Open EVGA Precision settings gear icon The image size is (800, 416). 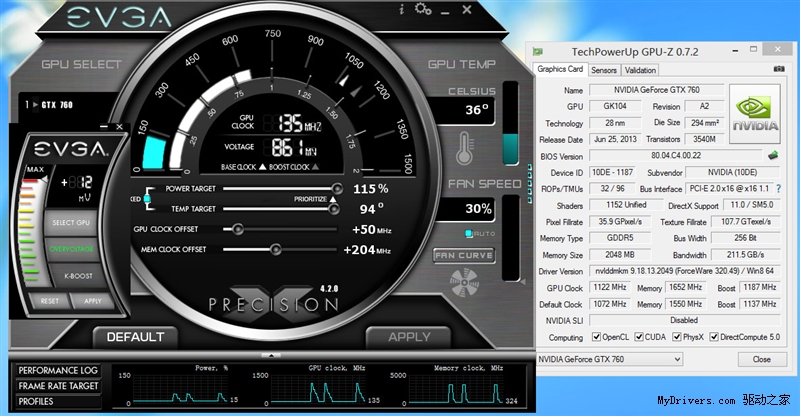click(423, 9)
